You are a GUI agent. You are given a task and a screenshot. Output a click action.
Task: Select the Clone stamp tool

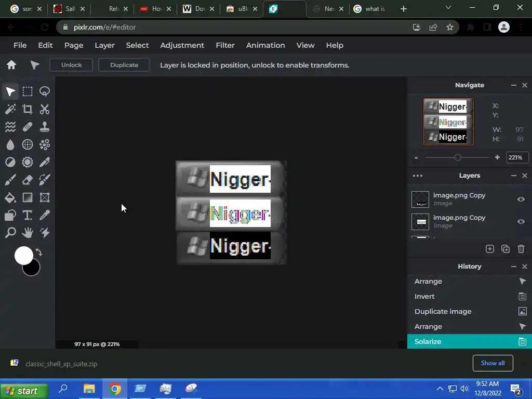(x=45, y=127)
